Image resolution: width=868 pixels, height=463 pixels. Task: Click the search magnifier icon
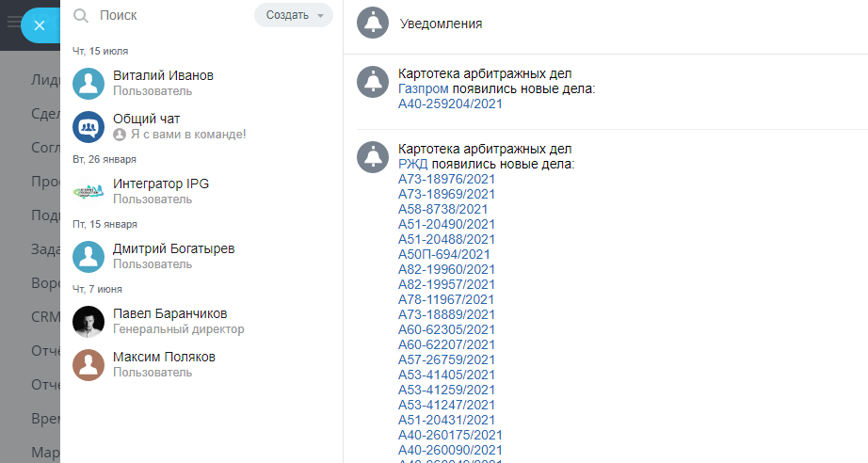81,15
